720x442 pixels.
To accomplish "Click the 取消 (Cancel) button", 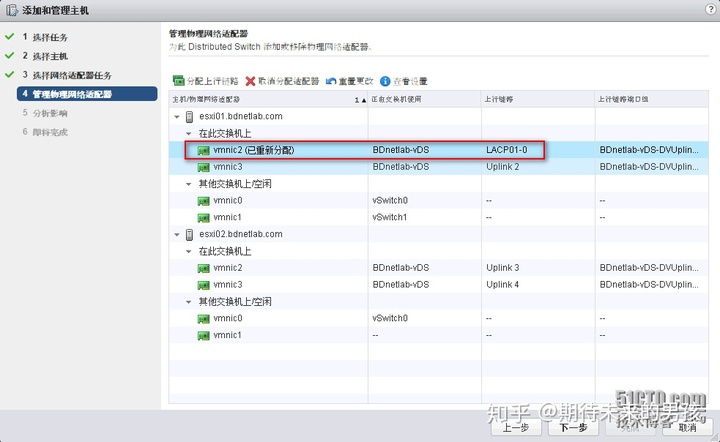I will 687,428.
